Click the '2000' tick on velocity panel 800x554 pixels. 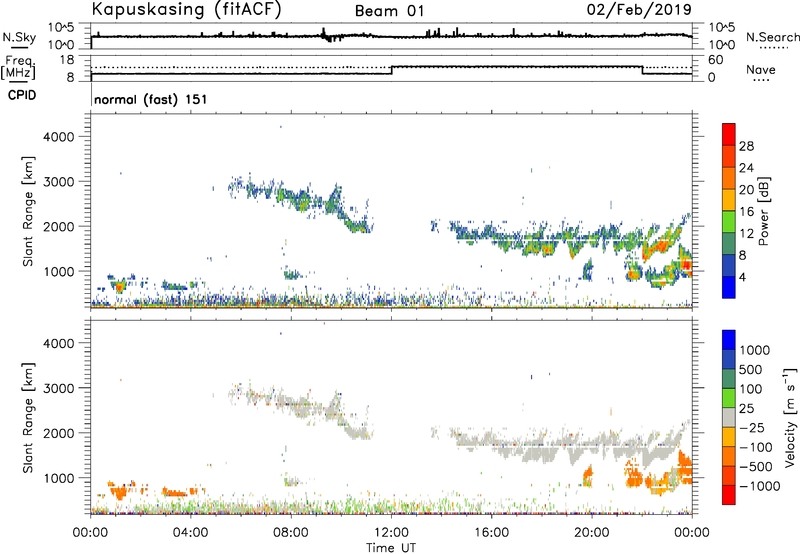(x=59, y=433)
